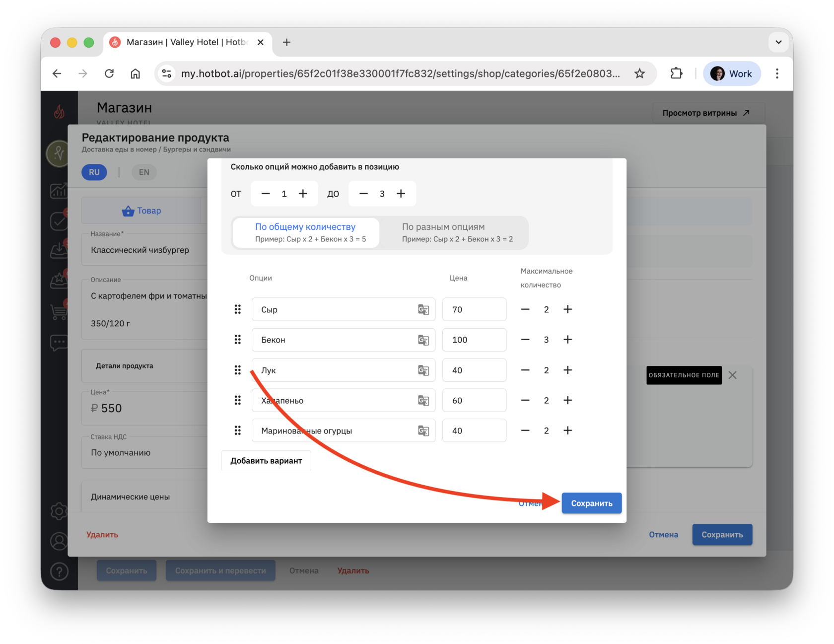Click price field for Бекон showing 100

click(x=474, y=340)
